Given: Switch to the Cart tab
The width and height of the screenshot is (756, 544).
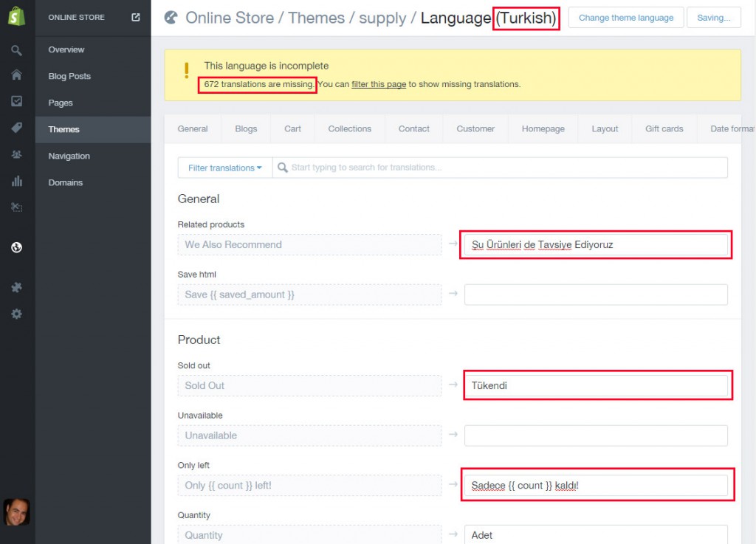Looking at the screenshot, I should [292, 128].
